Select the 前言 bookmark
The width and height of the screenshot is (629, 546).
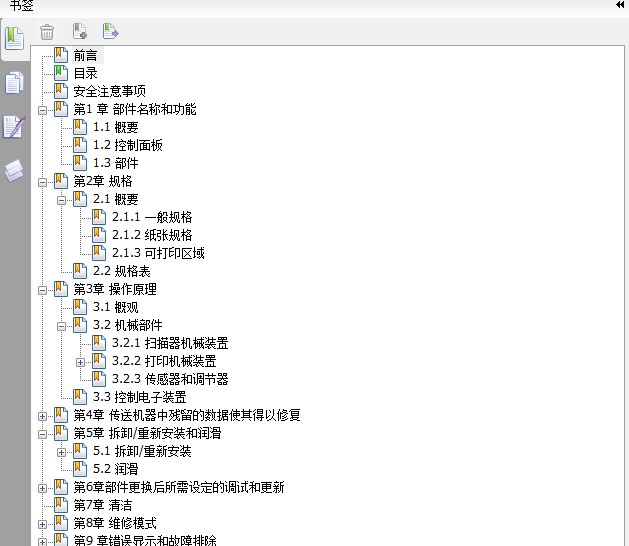(x=85, y=55)
